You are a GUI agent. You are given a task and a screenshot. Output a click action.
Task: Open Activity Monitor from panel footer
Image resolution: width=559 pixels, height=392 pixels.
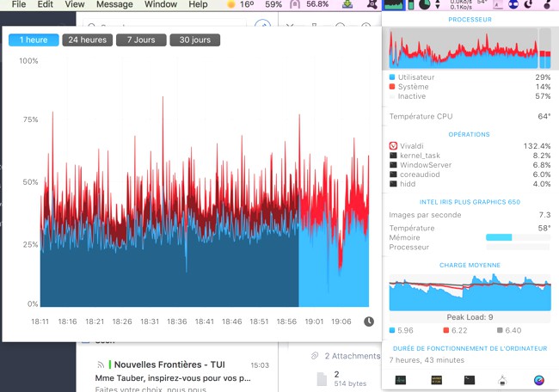pos(401,379)
